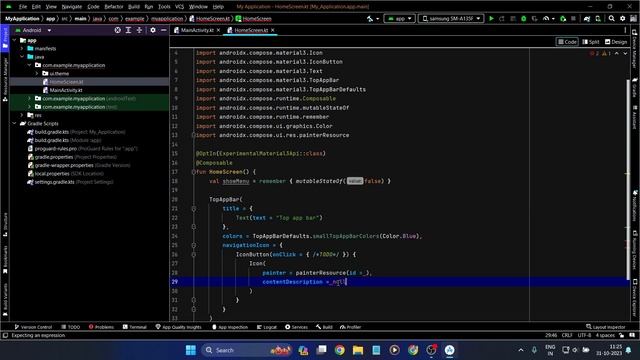
Task: Open the Refactor menu
Action: (113, 7)
